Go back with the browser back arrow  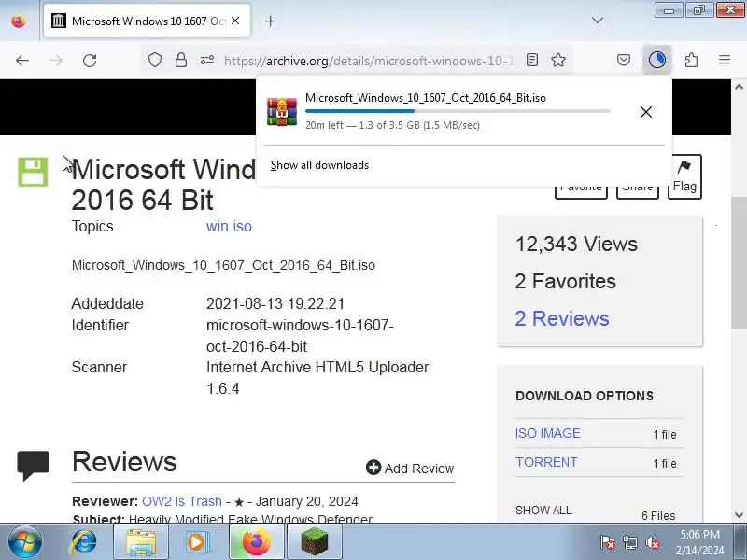pos(22,61)
